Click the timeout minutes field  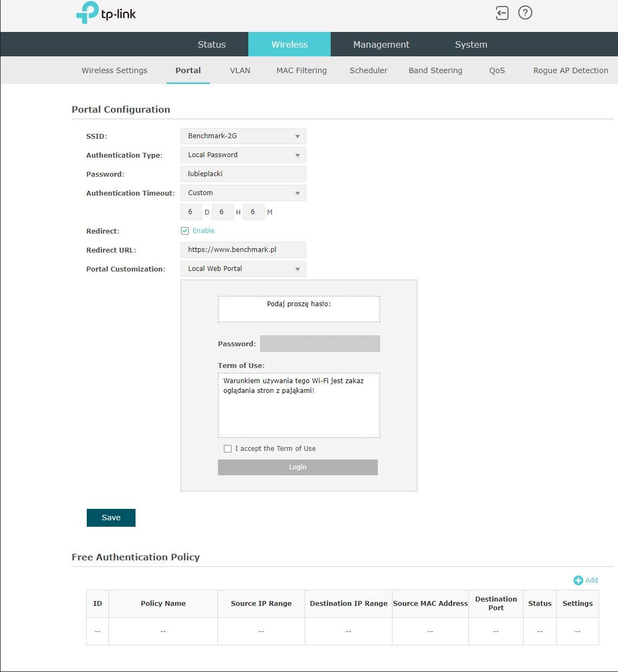[x=254, y=212]
